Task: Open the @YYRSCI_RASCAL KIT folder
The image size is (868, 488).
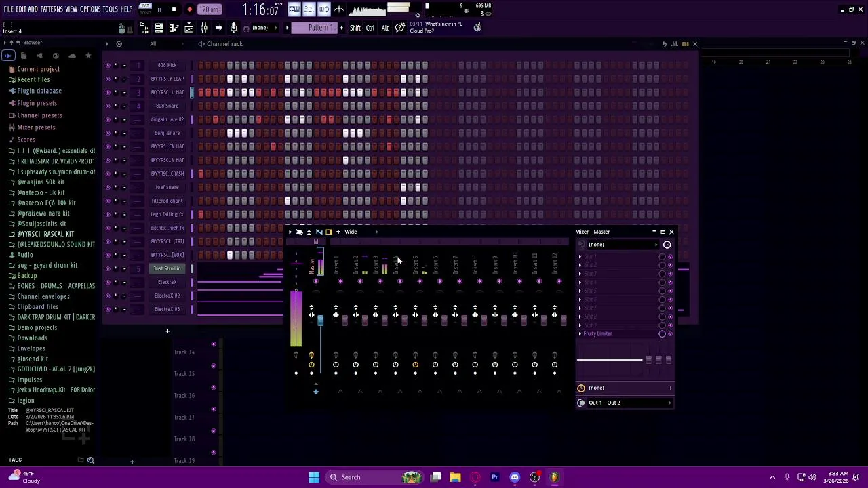Action: (45, 234)
